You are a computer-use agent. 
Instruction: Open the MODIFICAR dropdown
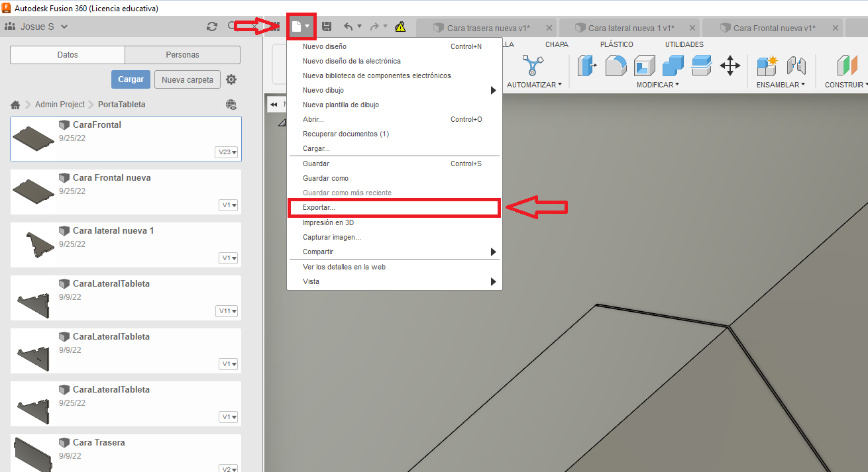[657, 85]
